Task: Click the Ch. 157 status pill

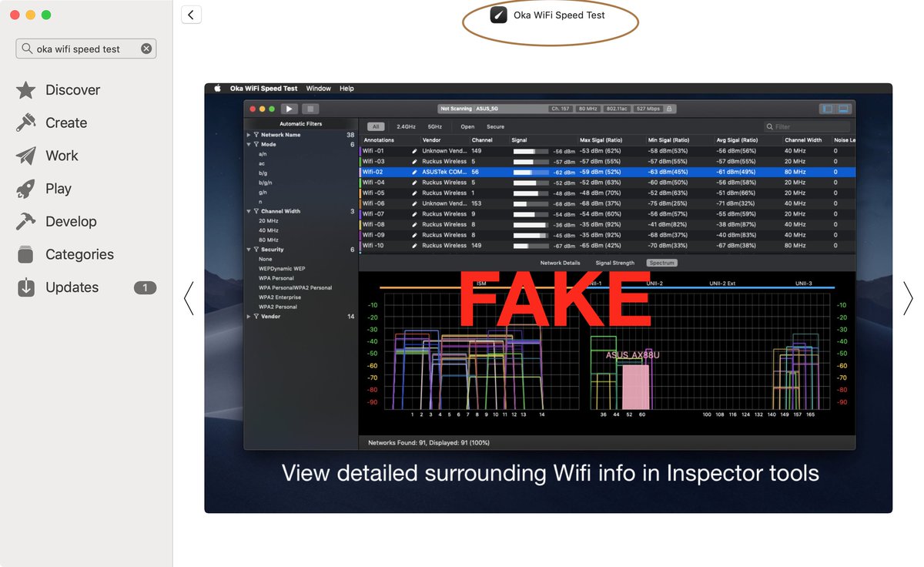Action: (x=561, y=109)
